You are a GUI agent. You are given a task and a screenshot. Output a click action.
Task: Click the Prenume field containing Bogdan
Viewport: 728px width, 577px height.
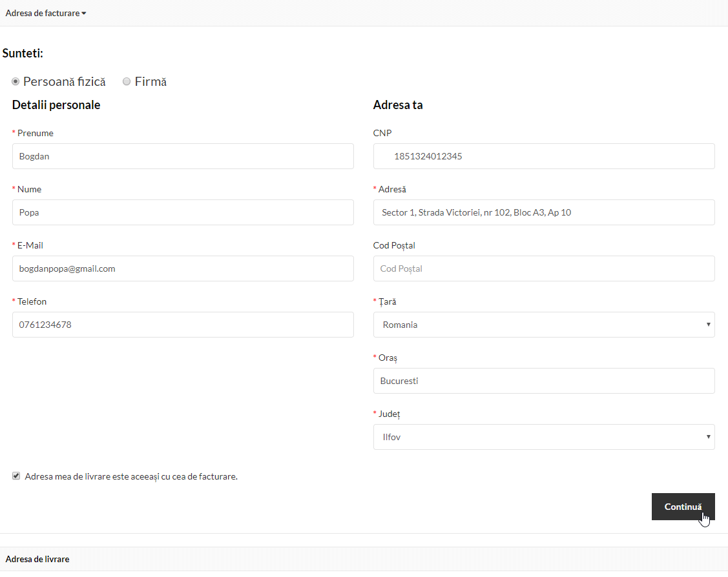(183, 156)
